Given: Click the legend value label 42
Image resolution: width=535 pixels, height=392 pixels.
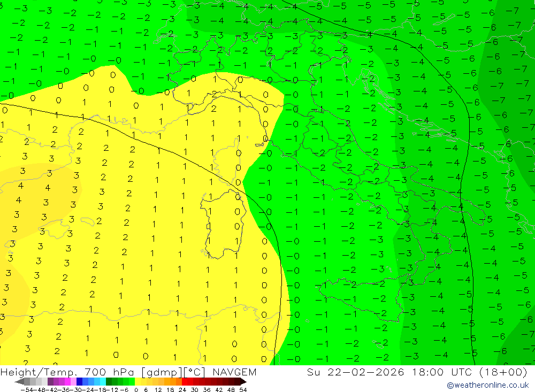Looking at the screenshot, I should (x=219, y=390).
